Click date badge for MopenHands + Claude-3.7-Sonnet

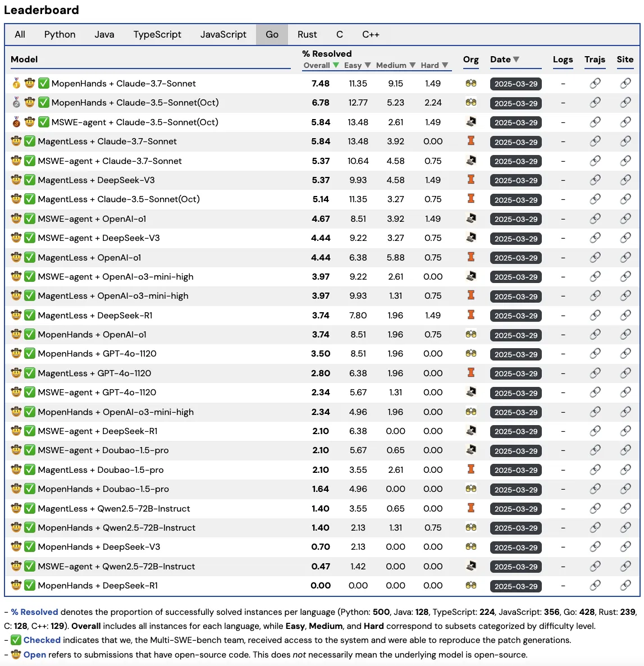coord(516,84)
